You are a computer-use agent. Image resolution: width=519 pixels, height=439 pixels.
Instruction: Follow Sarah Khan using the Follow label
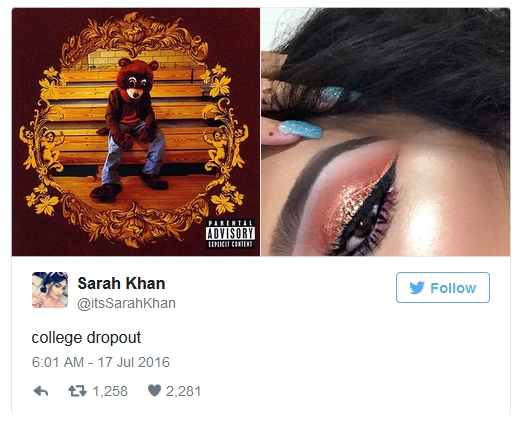[453, 288]
